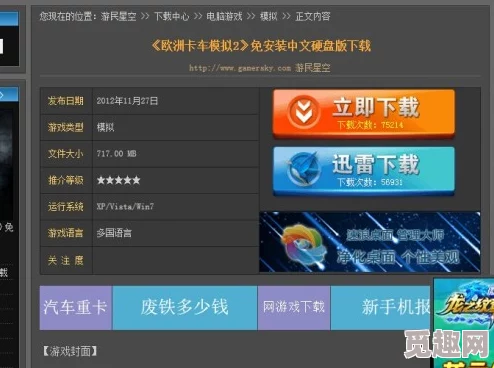Click the 【游戏封面】 section heading

point(69,351)
